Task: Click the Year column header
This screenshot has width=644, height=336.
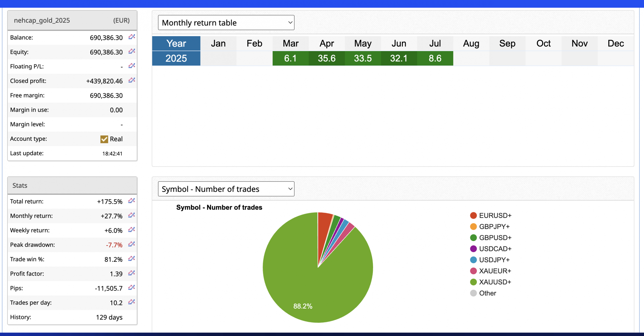Action: point(176,44)
